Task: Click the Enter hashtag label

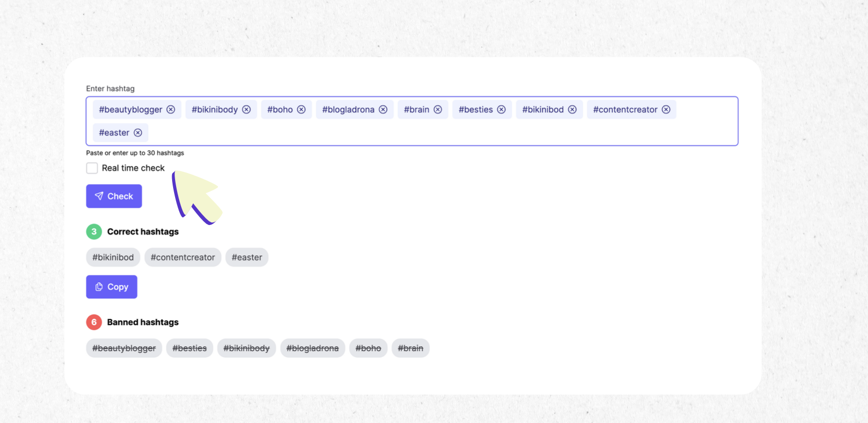Action: point(110,88)
